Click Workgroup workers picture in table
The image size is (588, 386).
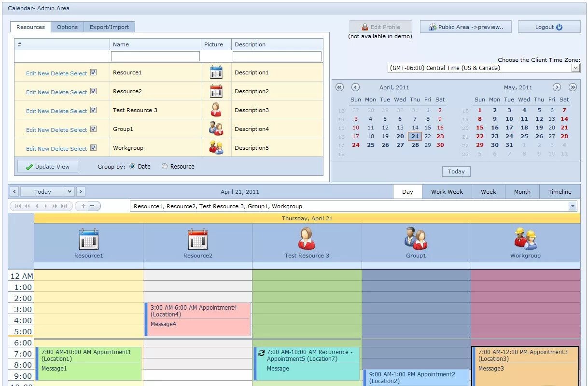(x=216, y=148)
